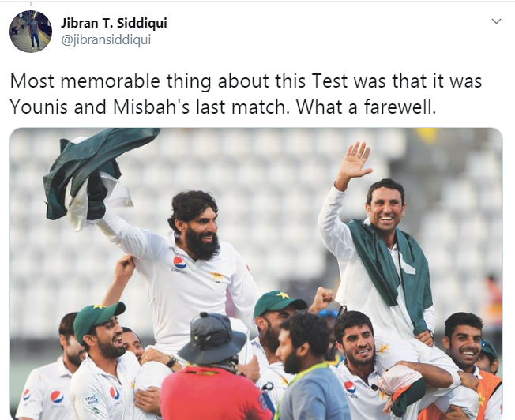The height and width of the screenshot is (420, 515).
Task: Click the grey bucket hat on red-shirted person
Action: 212,337
